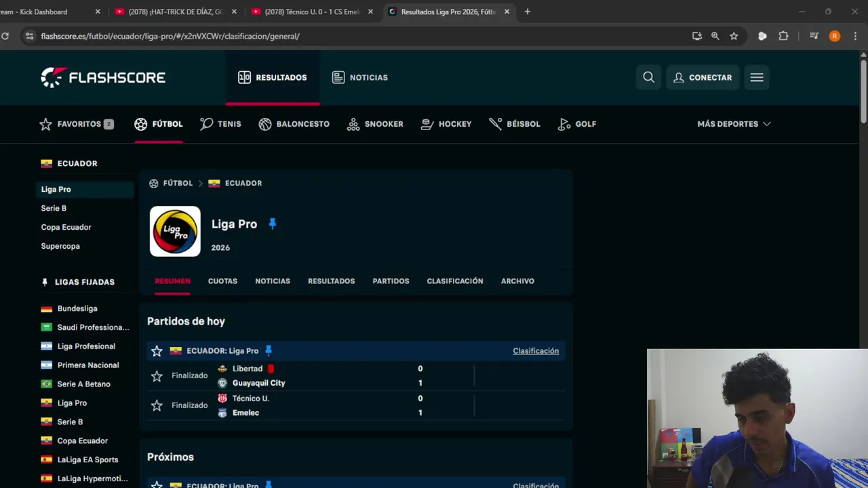Image resolution: width=868 pixels, height=488 pixels.
Task: Open Serie B in Ecuador sidebar
Action: [54, 208]
